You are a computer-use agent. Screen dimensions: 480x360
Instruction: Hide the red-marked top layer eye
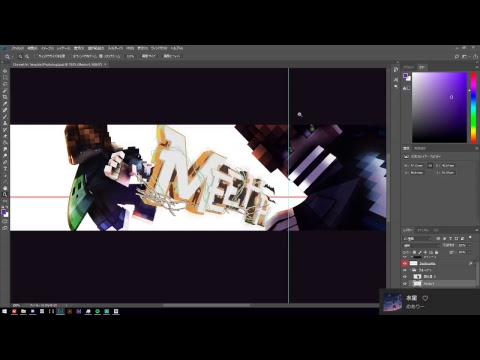[x=405, y=263]
